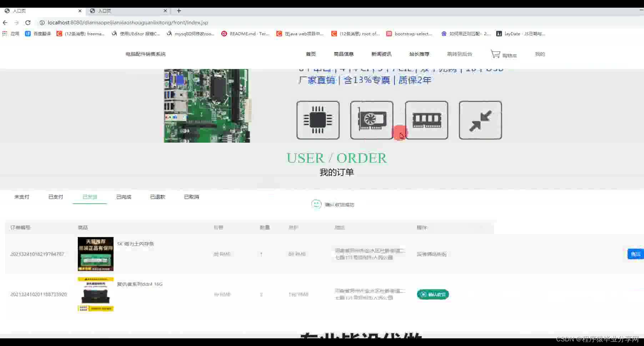Screen dimensions: 644x346
Task: View site information icon in address bar
Action: 42,22
